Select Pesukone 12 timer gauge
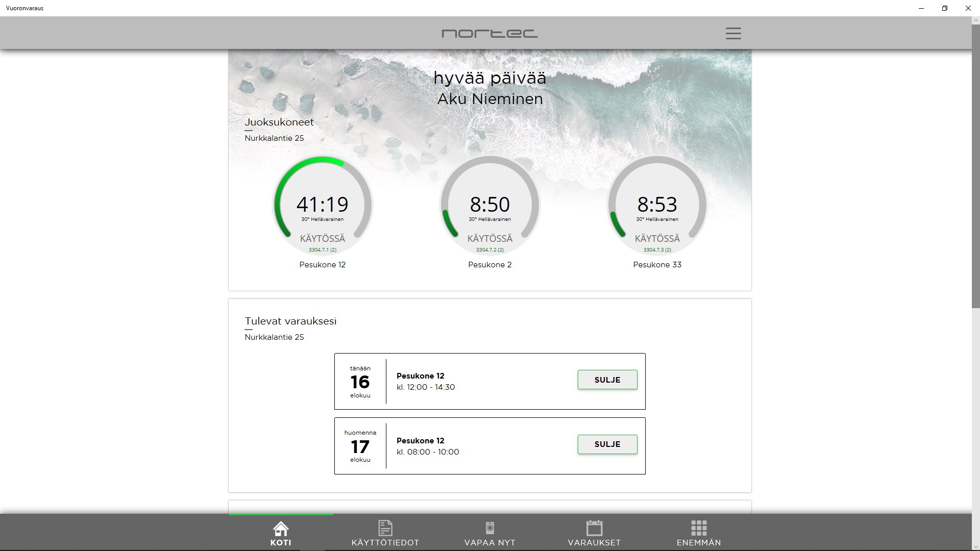 tap(323, 205)
